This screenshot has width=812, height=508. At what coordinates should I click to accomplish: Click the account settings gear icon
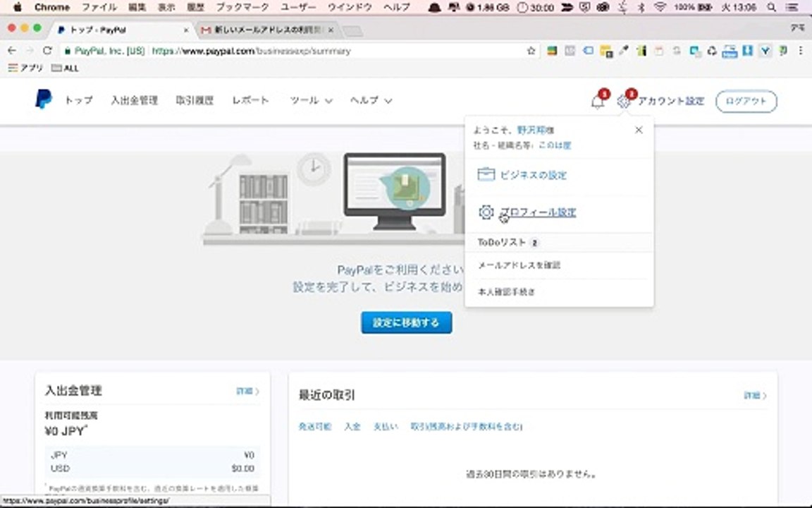(624, 102)
